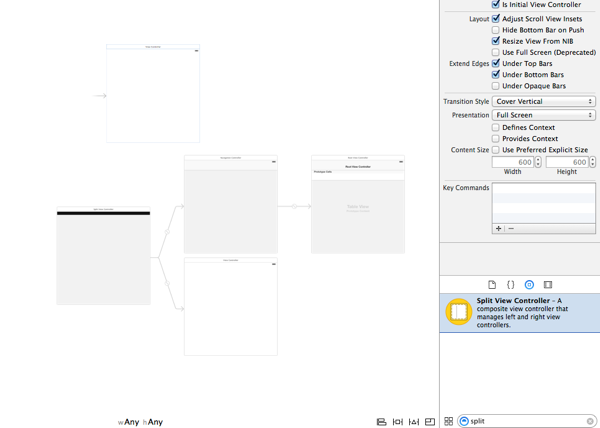Click the Width stepper control
Screen dimensions: 600x428
tap(538, 162)
